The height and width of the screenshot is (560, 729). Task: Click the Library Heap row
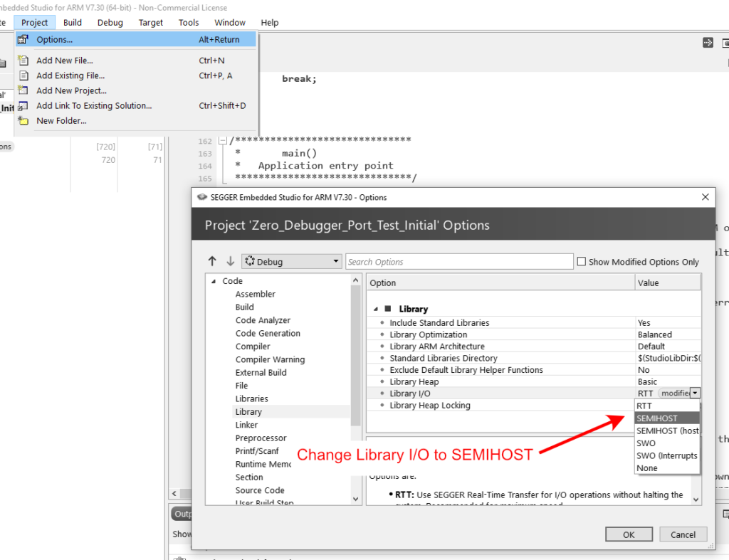[x=533, y=381]
